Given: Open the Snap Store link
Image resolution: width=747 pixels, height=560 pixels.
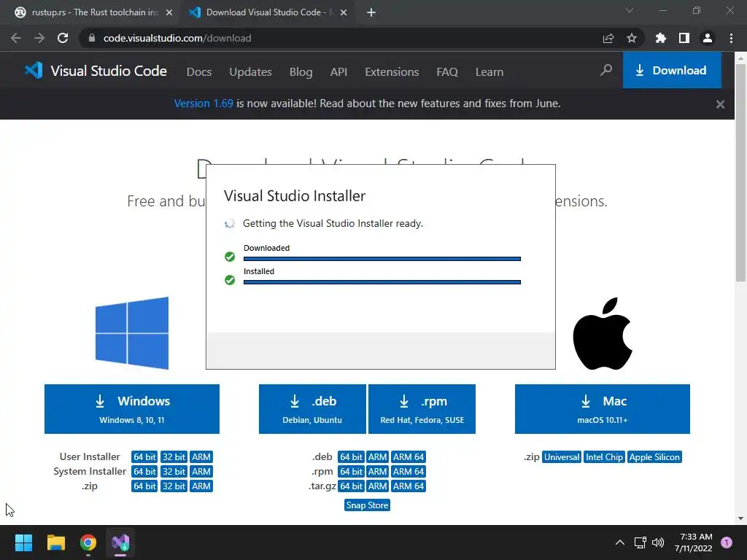Looking at the screenshot, I should coord(368,505).
